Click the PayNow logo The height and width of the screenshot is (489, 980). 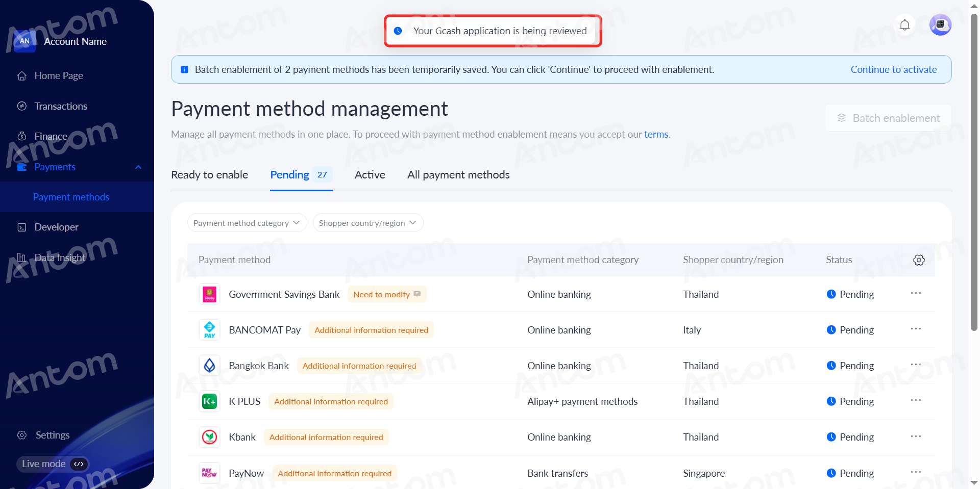209,473
